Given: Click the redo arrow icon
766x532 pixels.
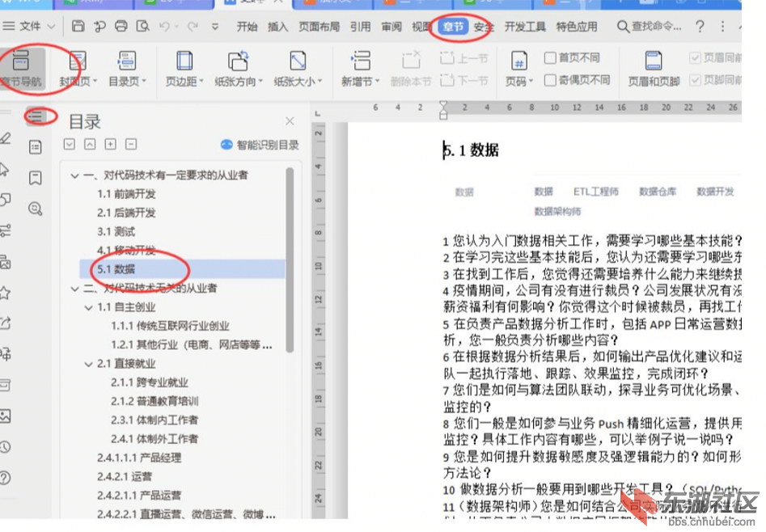Looking at the screenshot, I should (193, 26).
